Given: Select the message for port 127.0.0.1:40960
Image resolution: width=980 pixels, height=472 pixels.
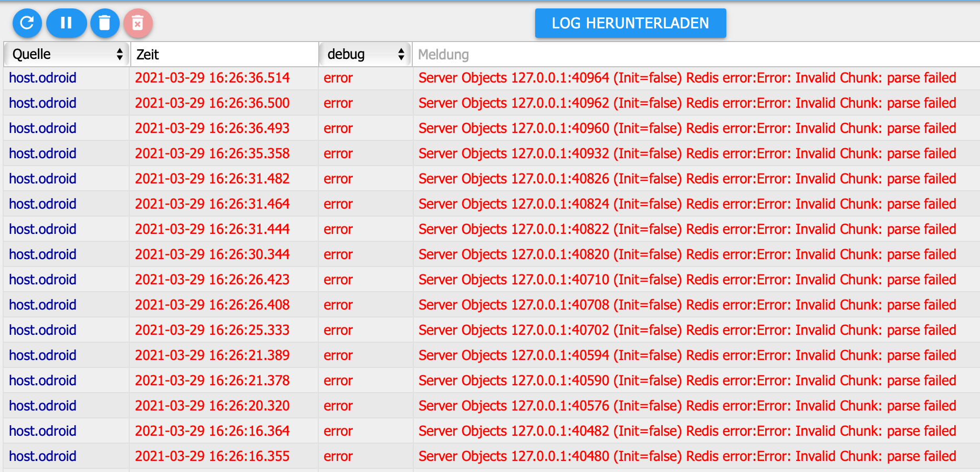Looking at the screenshot, I should (687, 128).
